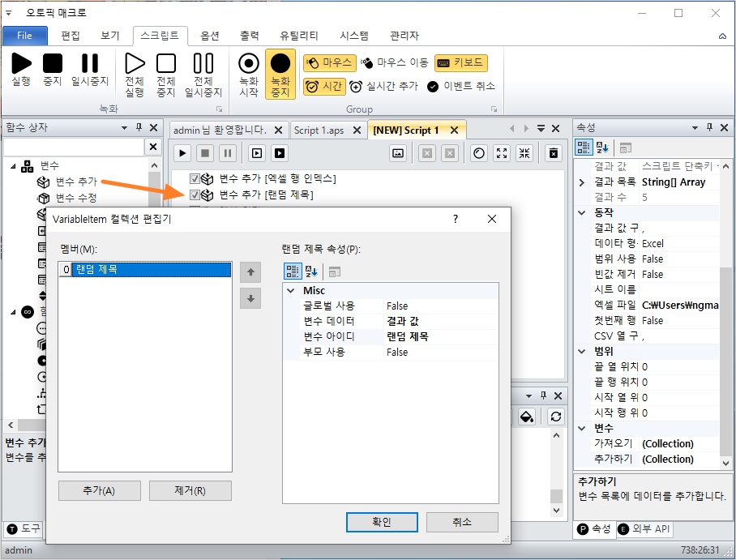Toggle the 마우스 recording option
736x560 pixels.
328,62
